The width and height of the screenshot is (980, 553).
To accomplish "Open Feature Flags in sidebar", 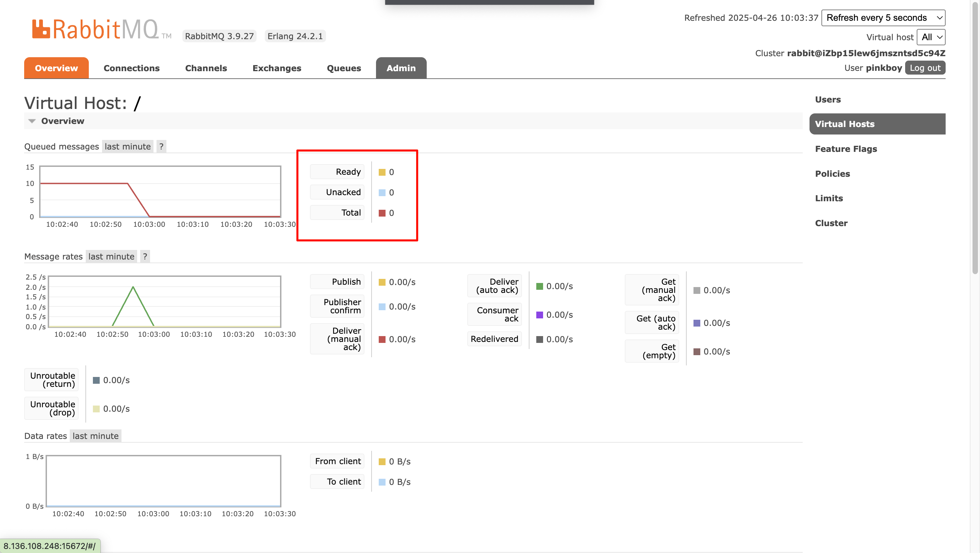I will (x=846, y=149).
